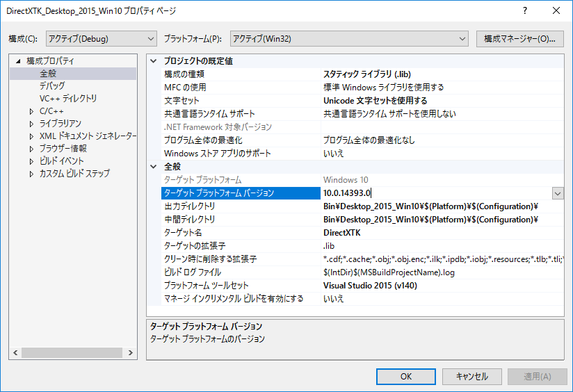Click the DirectXTK target name value
The image size is (573, 392).
pos(341,232)
